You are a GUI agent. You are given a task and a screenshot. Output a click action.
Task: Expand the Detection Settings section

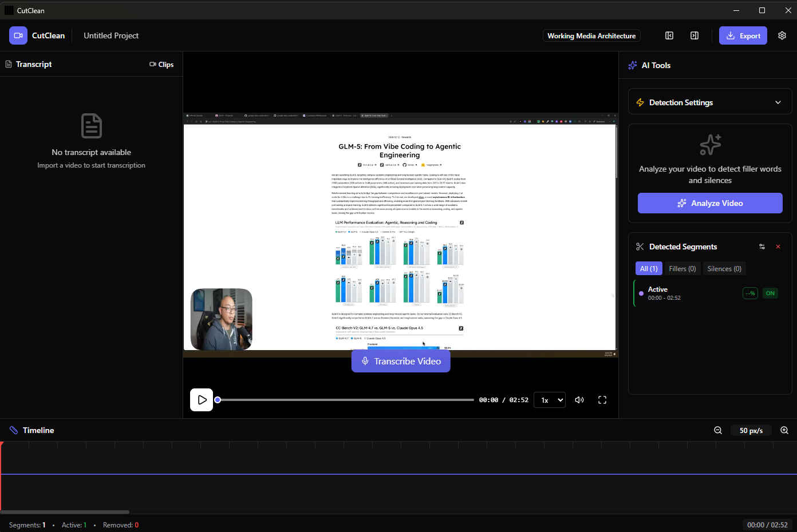pos(778,102)
